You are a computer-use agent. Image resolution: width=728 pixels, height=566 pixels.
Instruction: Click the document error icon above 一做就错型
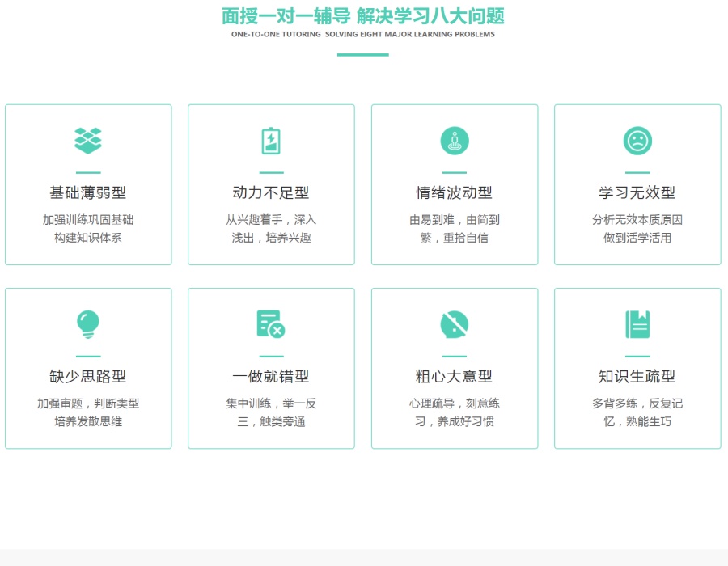point(271,324)
